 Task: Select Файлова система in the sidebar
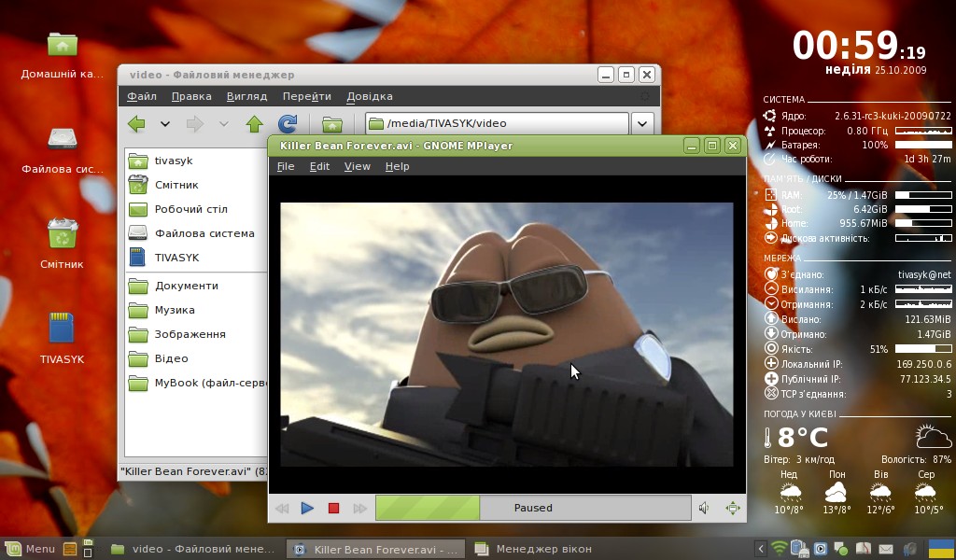196,233
